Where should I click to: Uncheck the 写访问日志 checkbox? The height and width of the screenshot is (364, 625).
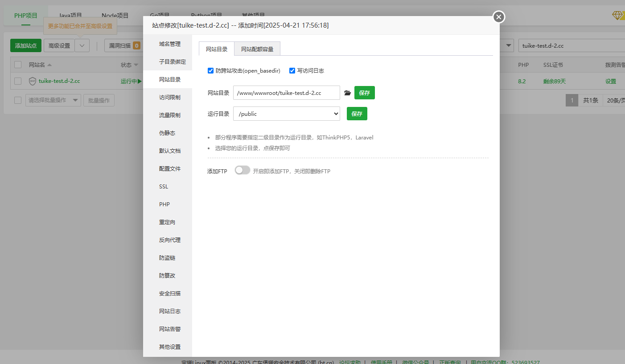(x=292, y=70)
